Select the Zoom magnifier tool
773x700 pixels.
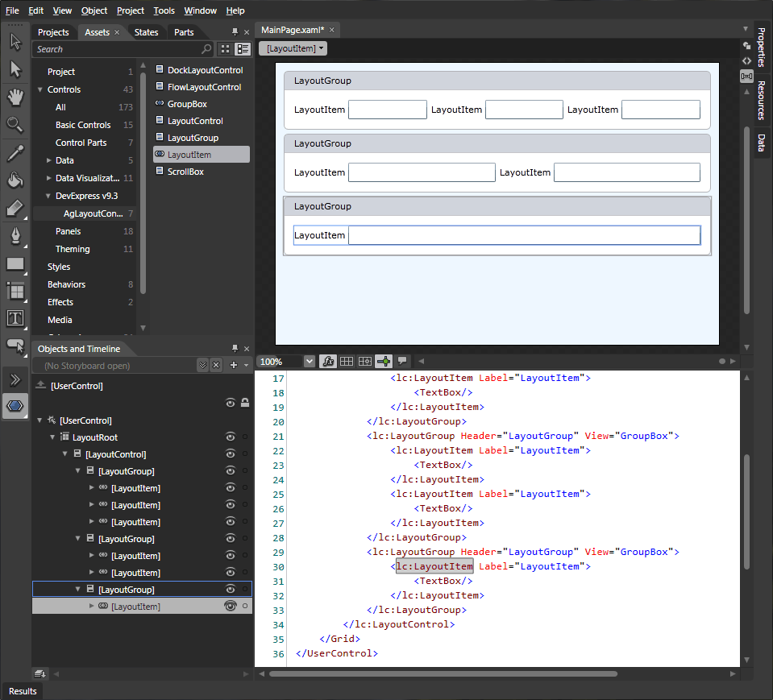(15, 125)
